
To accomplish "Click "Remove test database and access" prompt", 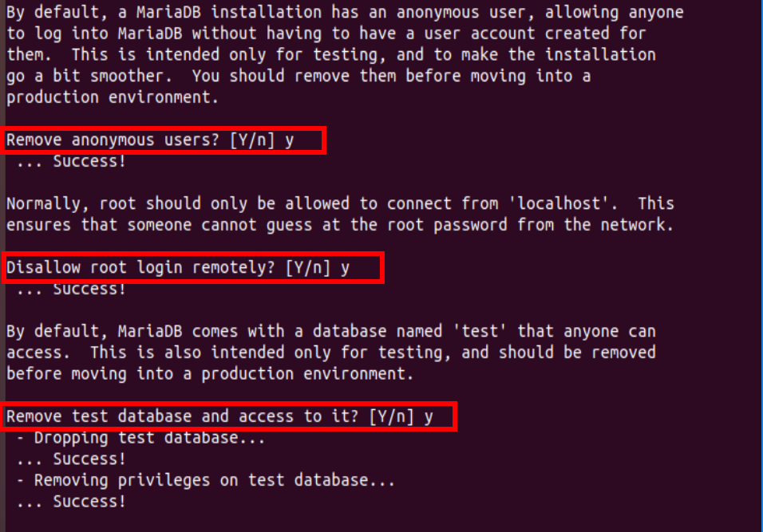I will point(182,416).
